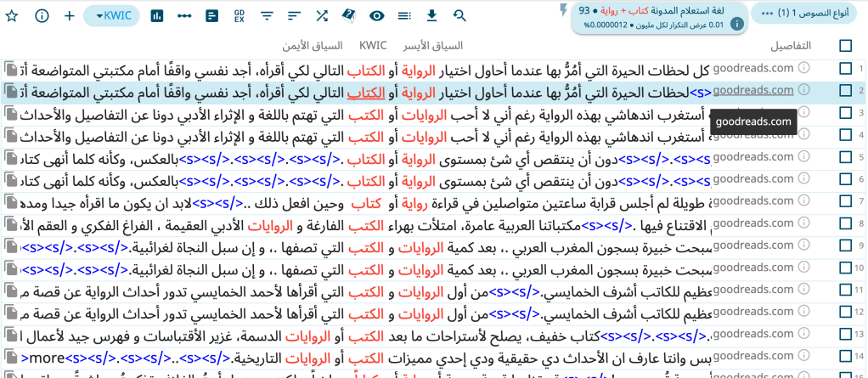Open the filter icon in toolbar

coord(267,16)
